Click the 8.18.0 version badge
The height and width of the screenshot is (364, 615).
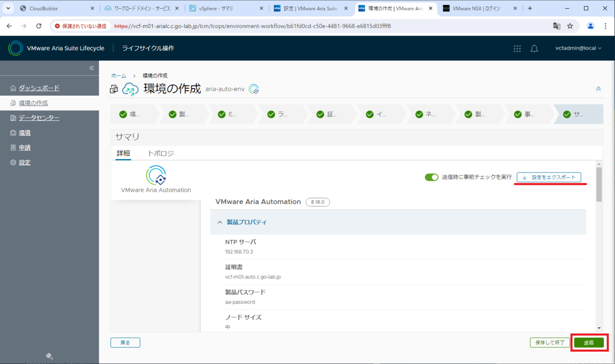click(x=318, y=202)
